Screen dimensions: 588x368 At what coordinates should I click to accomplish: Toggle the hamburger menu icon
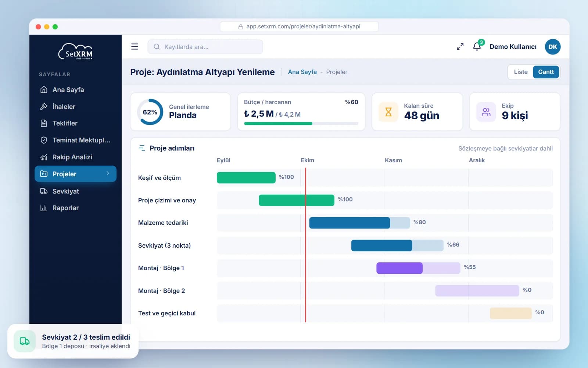[x=135, y=47]
